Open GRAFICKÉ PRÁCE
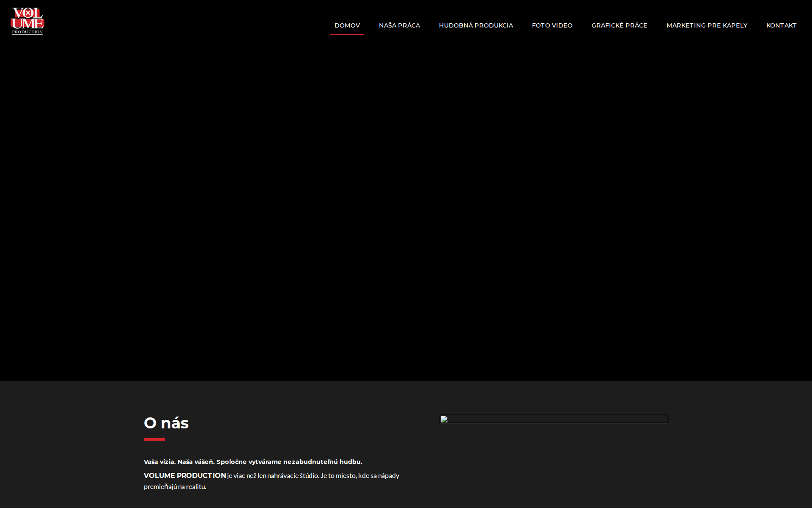This screenshot has height=508, width=812. pyautogui.click(x=619, y=25)
